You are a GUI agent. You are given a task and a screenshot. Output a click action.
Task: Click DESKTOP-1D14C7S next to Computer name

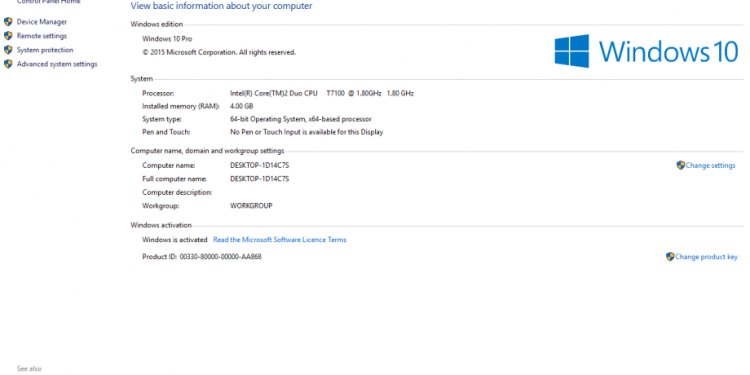(x=260, y=165)
